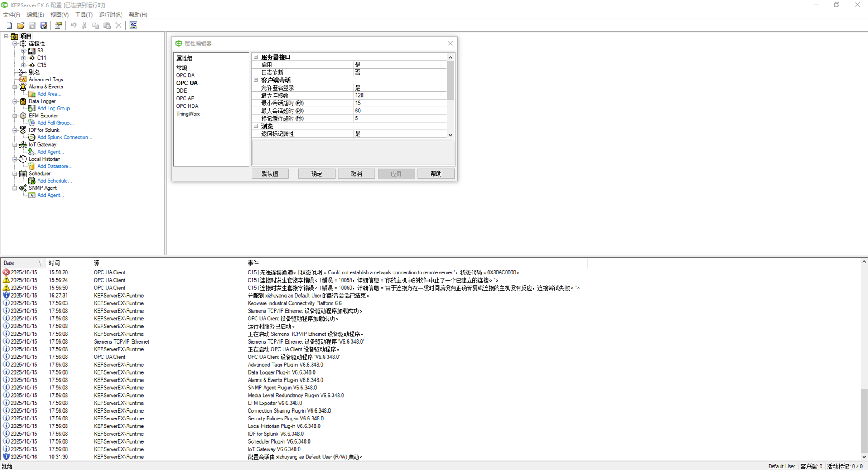The height and width of the screenshot is (470, 868).
Task: Click the New Project toolbar icon
Action: point(9,25)
